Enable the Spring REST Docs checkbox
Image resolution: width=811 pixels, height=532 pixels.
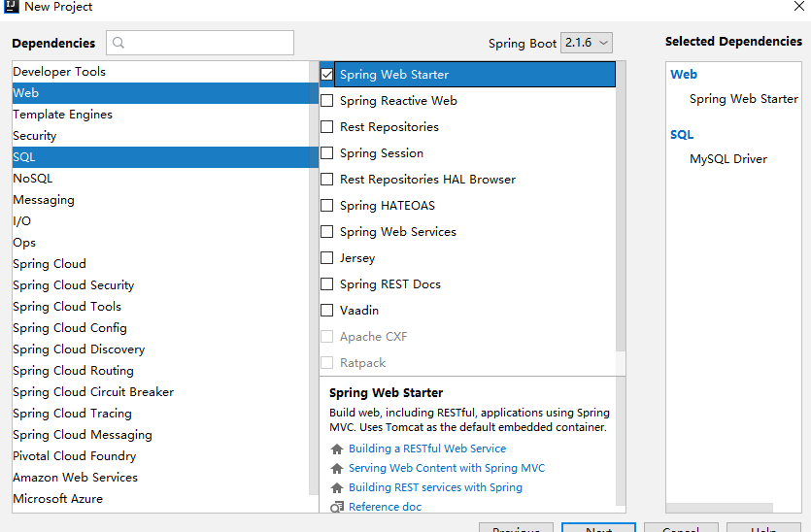tap(327, 283)
